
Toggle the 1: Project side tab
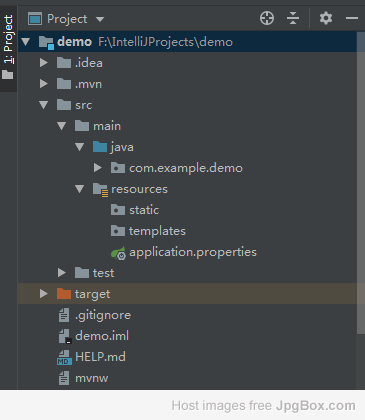click(8, 47)
